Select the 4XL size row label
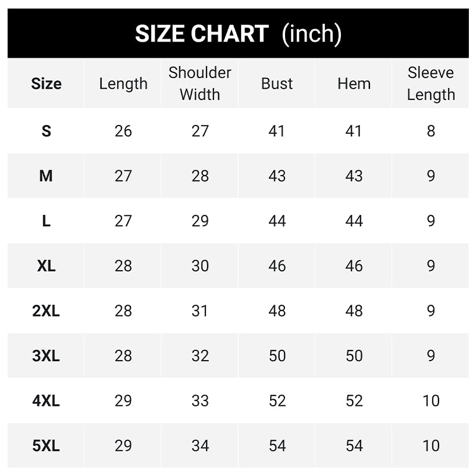 click(x=46, y=400)
